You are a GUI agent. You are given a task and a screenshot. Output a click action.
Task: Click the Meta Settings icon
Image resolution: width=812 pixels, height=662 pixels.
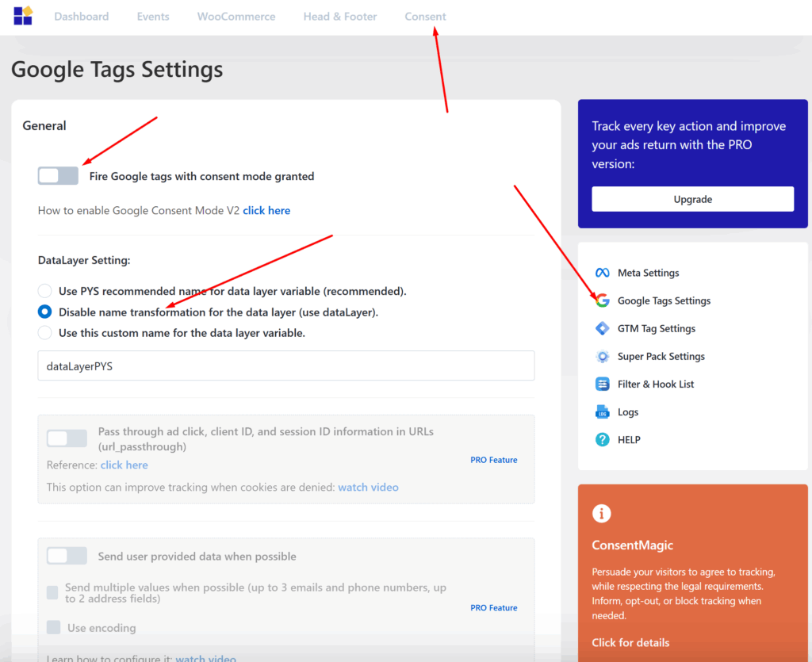tap(603, 273)
